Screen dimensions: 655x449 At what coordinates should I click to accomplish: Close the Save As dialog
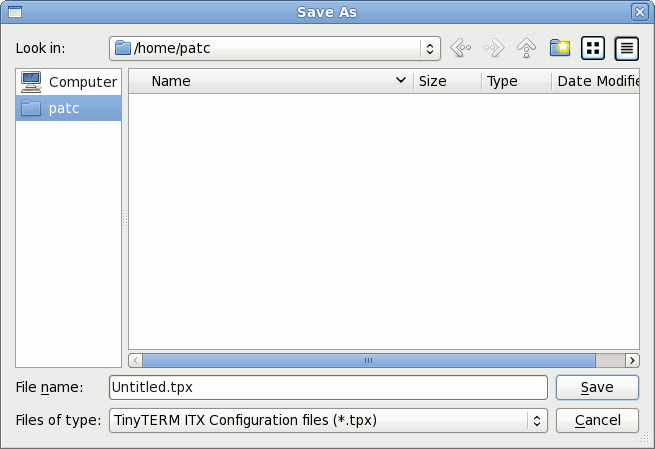(x=640, y=12)
